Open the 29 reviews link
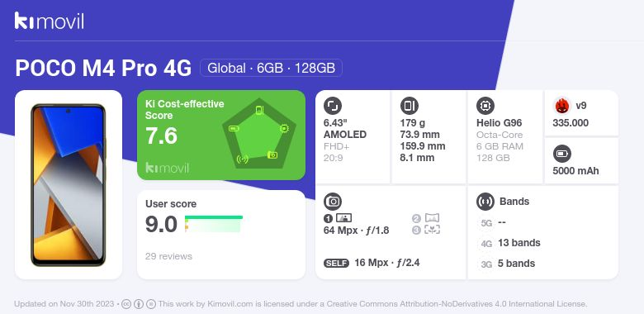The image size is (644, 314). point(168,256)
